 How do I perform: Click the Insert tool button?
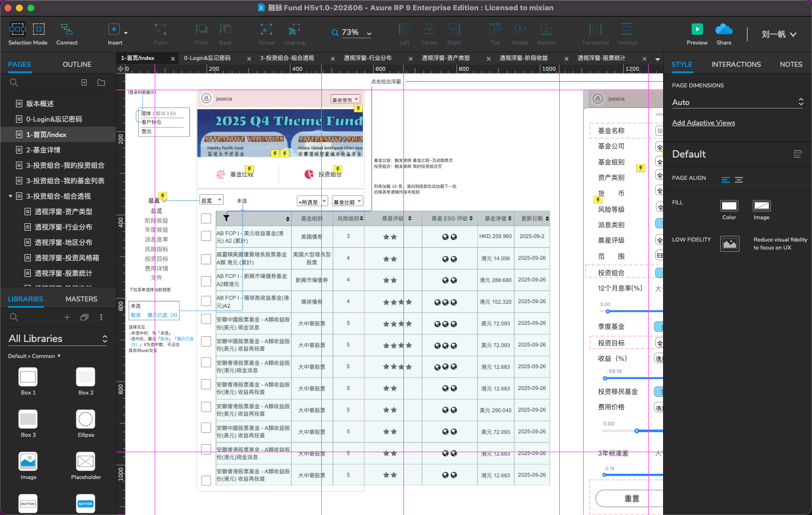click(114, 34)
